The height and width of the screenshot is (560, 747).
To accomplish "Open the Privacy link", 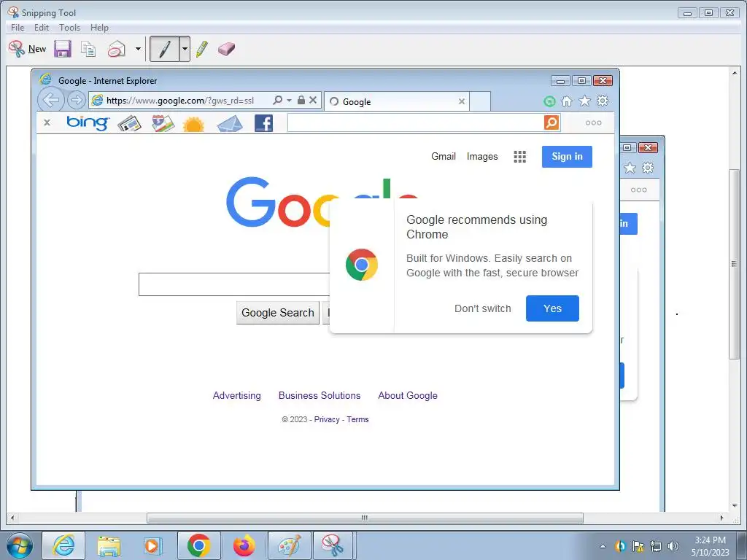I will tap(327, 419).
